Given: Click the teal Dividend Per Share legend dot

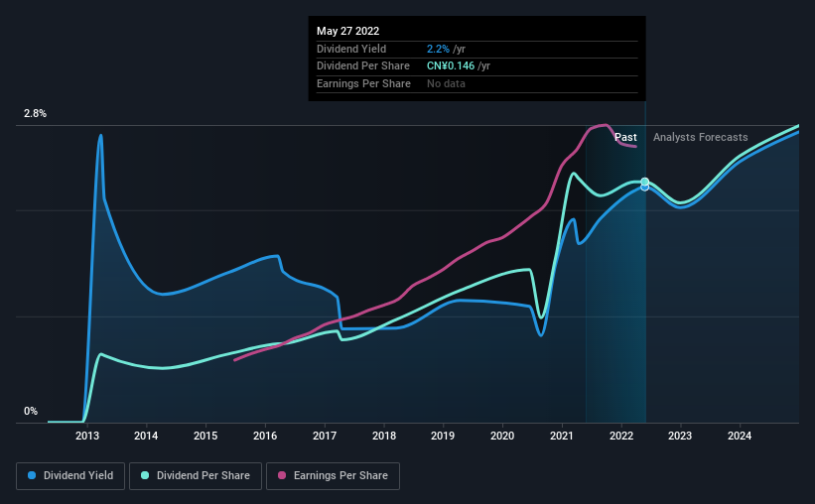Looking at the screenshot, I should [x=145, y=475].
